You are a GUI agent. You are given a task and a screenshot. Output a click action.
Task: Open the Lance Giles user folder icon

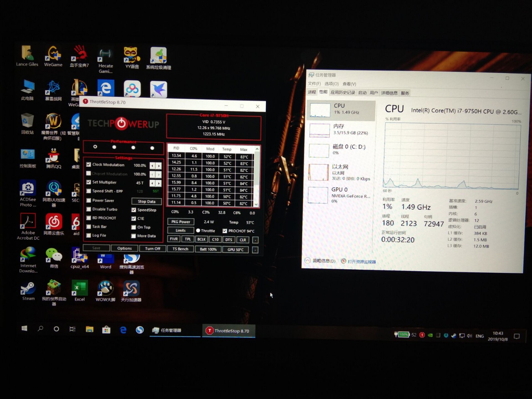27,56
